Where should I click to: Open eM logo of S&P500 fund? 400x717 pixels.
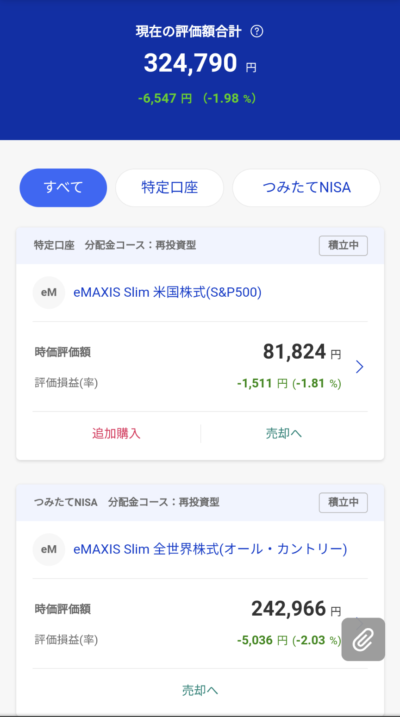click(x=48, y=293)
